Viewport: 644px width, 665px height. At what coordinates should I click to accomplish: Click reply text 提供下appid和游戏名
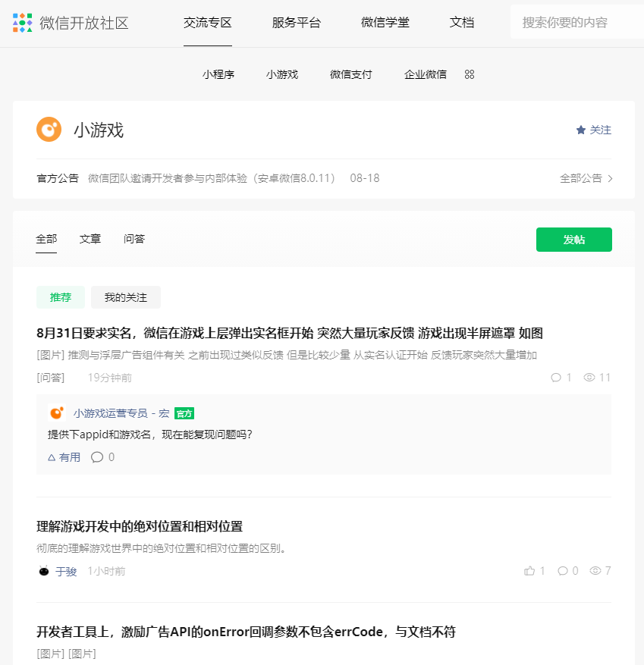pyautogui.click(x=150, y=434)
